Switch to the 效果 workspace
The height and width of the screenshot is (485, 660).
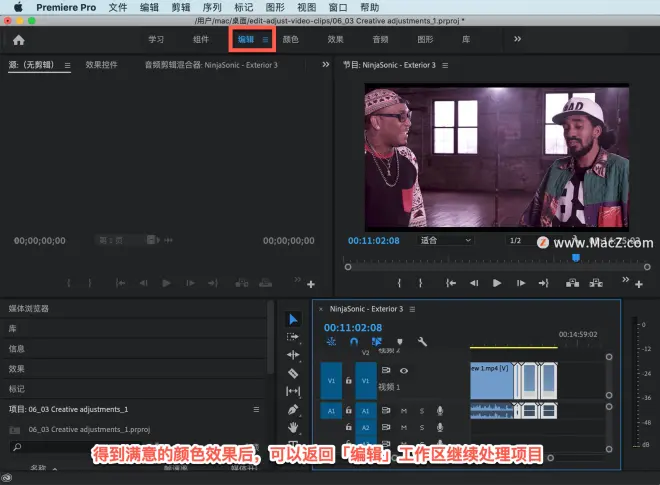335,40
